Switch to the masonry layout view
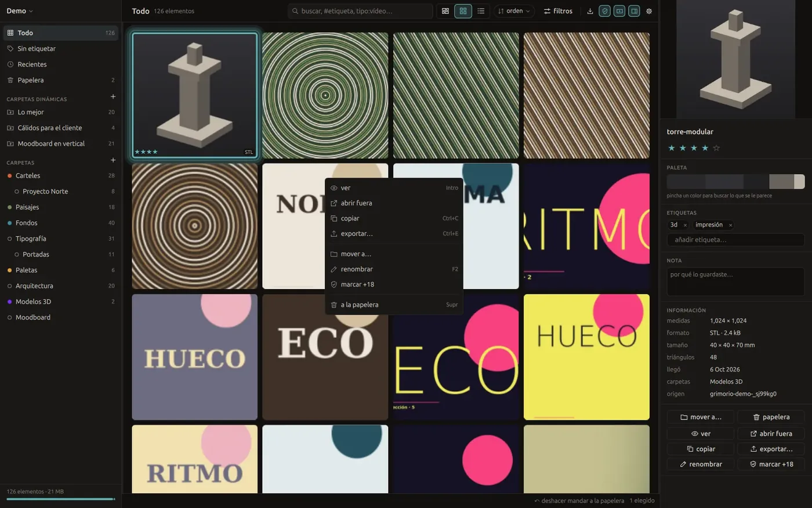 [x=445, y=11]
